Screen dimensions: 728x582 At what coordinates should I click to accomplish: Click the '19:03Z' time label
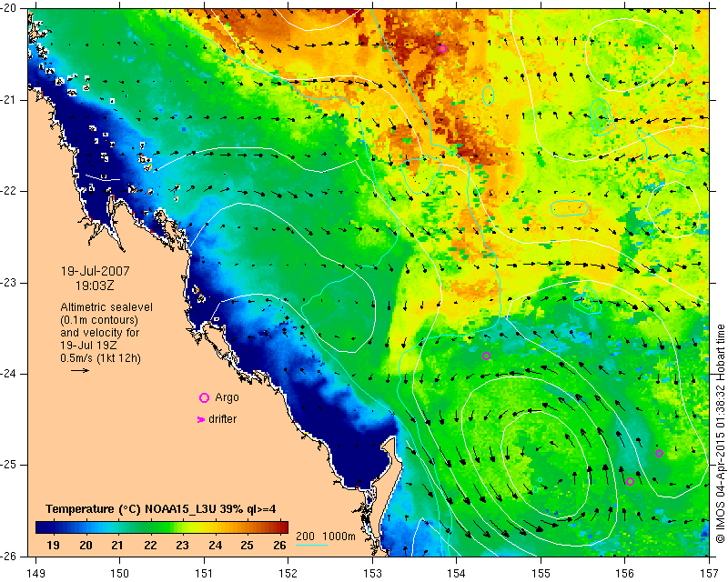pos(95,286)
